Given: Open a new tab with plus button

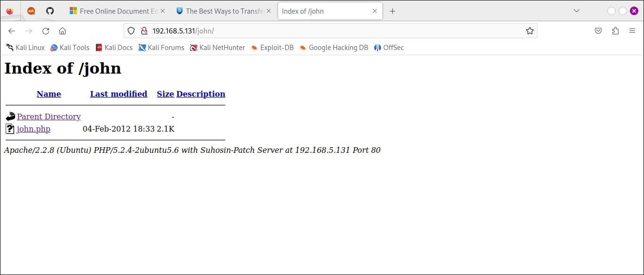Looking at the screenshot, I should click(392, 11).
